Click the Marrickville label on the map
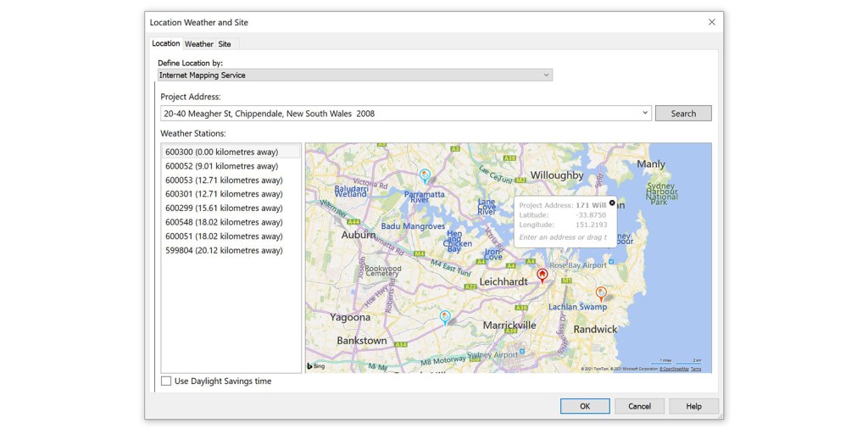The image size is (868, 434). tap(509, 325)
